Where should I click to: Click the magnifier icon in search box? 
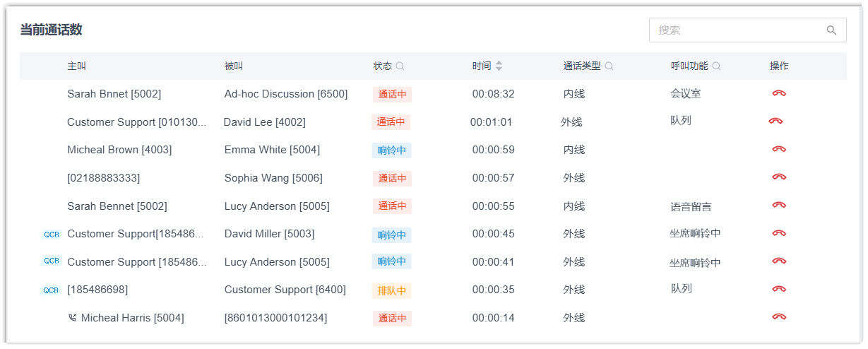point(831,30)
